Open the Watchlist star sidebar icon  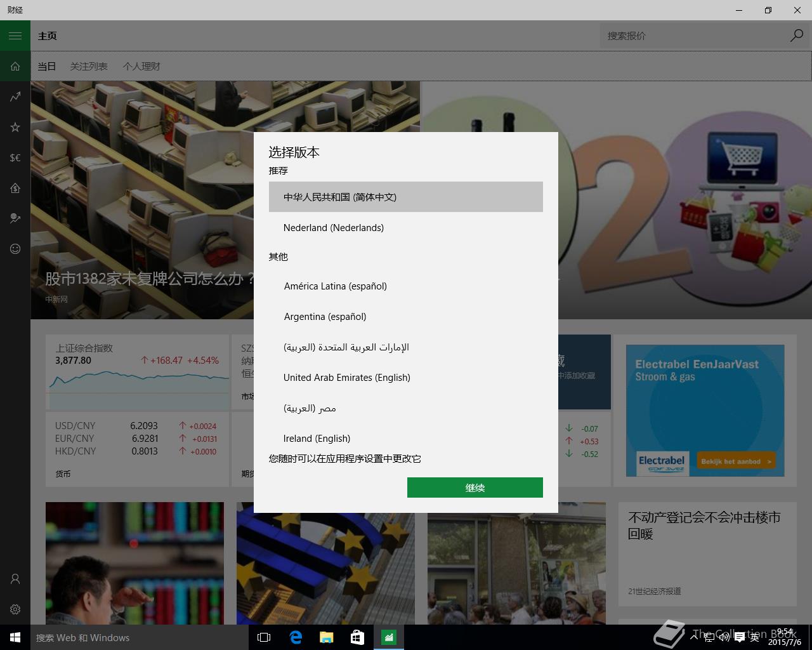pos(15,127)
